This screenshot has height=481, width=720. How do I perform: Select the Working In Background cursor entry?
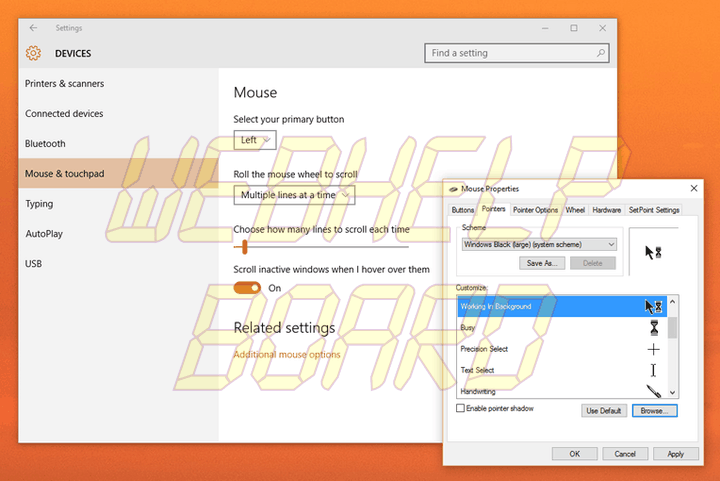click(x=563, y=306)
